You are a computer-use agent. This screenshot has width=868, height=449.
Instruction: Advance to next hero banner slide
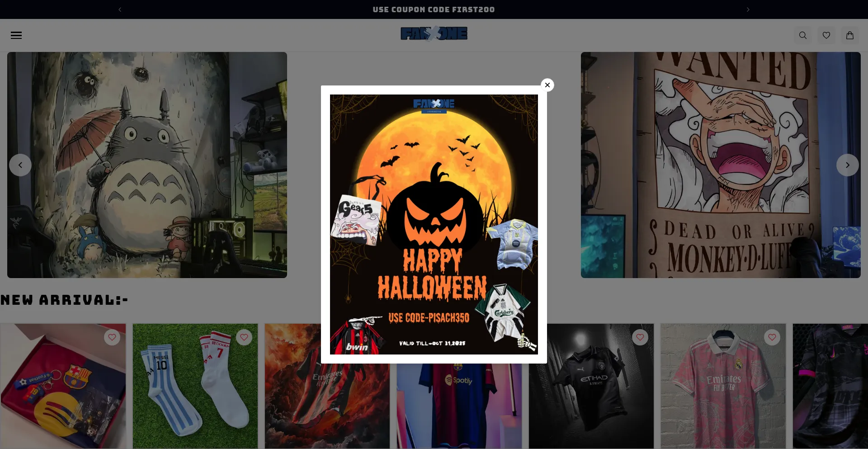tap(848, 165)
